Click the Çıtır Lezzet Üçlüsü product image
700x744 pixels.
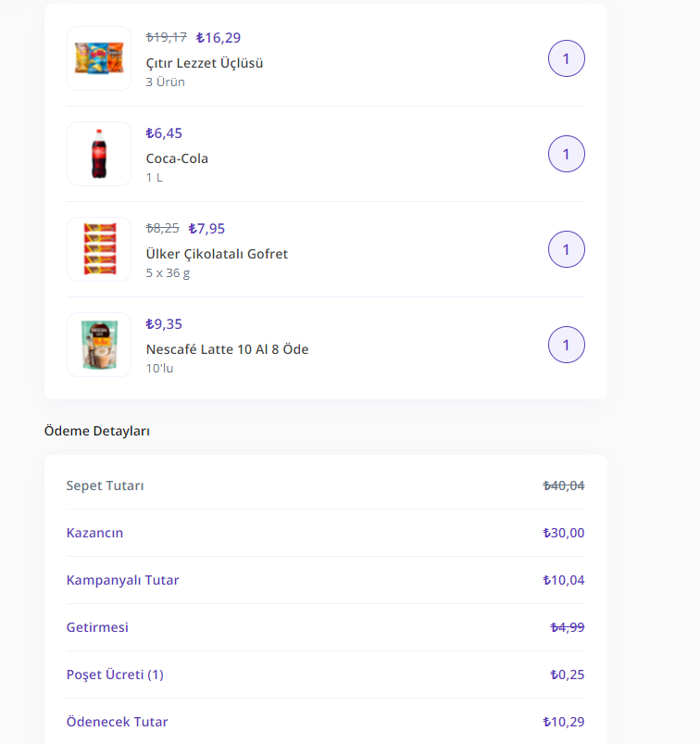tap(99, 58)
